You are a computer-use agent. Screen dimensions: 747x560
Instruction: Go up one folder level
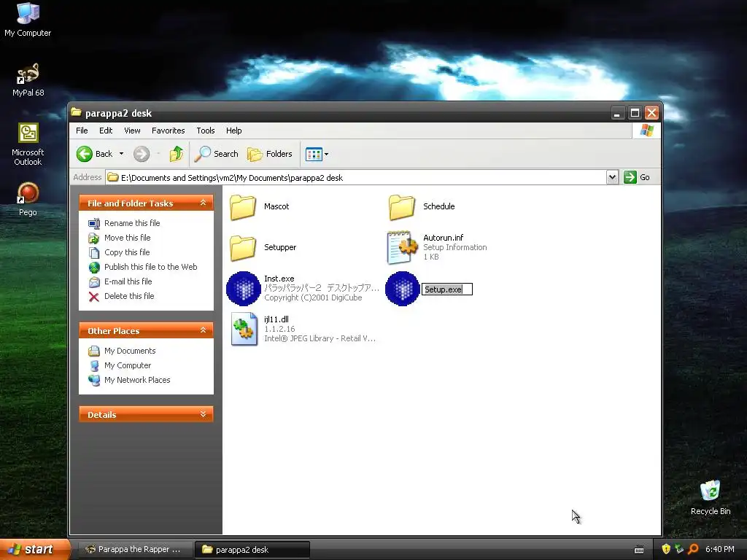[x=177, y=154]
